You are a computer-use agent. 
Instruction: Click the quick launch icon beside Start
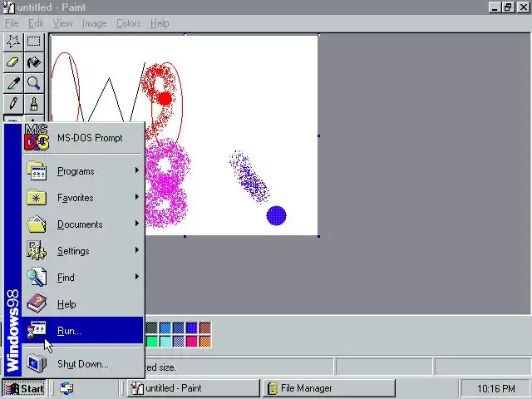click(x=66, y=388)
